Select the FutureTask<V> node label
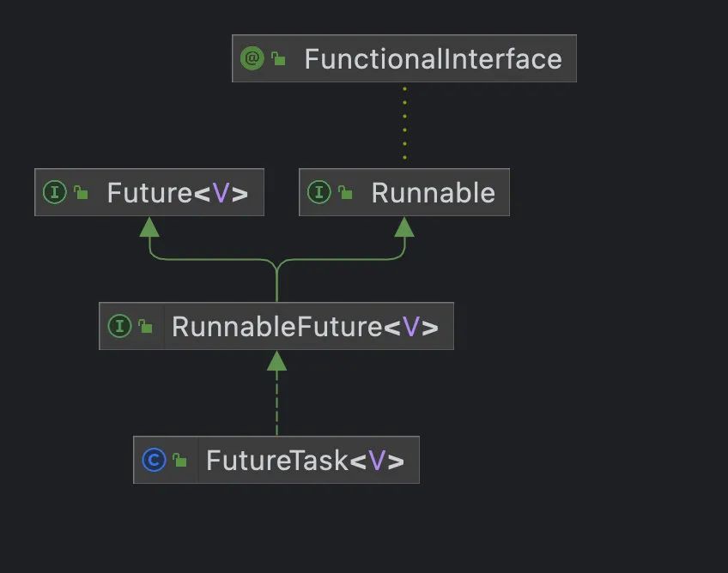728x573 pixels. click(x=305, y=461)
